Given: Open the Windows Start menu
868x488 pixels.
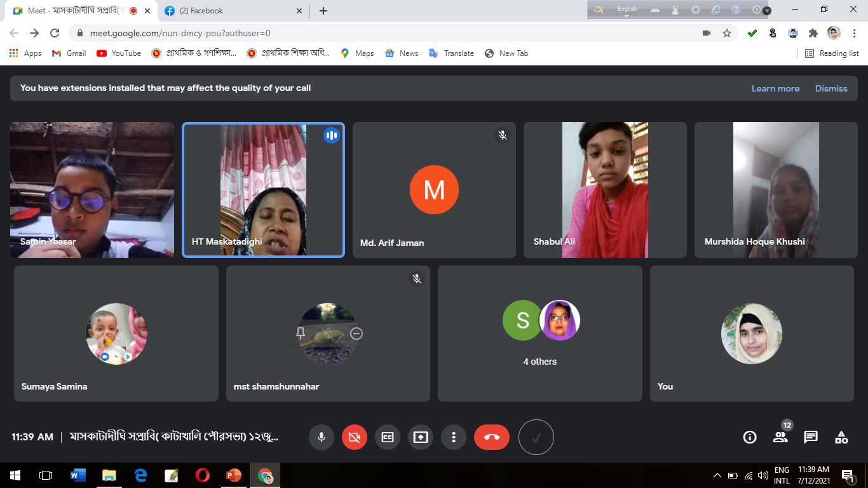Looking at the screenshot, I should click(15, 475).
